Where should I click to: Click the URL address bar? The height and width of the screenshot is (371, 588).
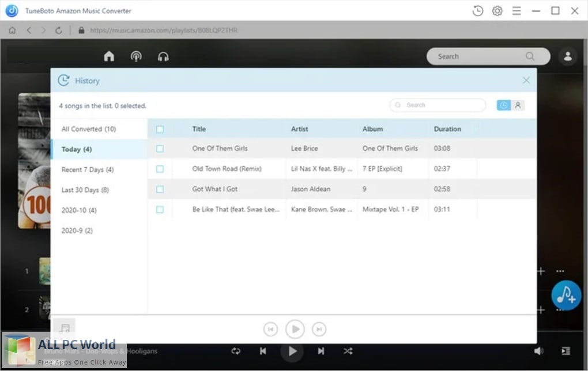pyautogui.click(x=164, y=31)
